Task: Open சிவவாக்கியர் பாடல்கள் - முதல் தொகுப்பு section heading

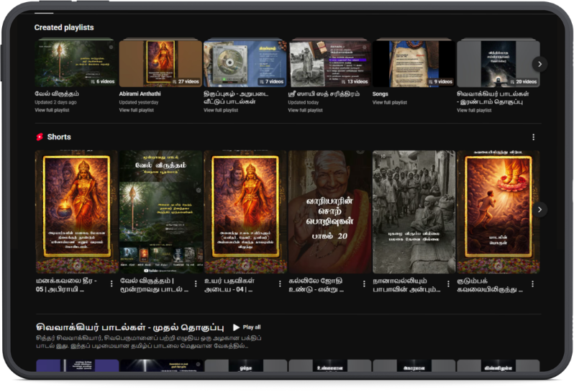Action: click(x=130, y=327)
